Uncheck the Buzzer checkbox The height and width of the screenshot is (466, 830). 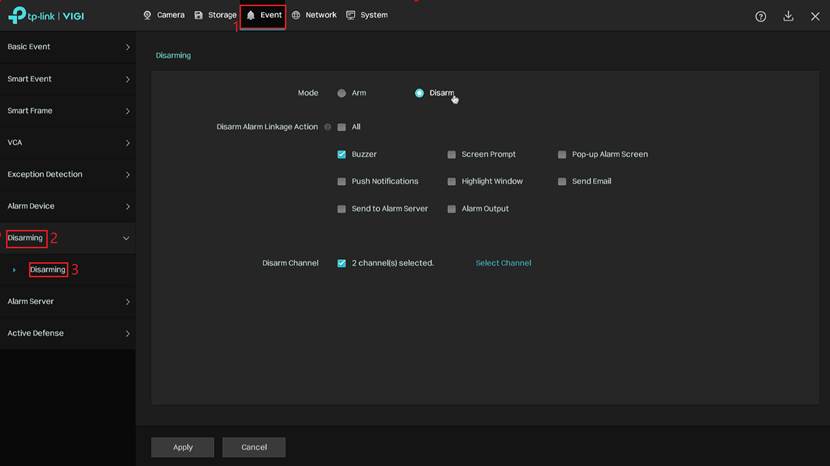coord(341,155)
